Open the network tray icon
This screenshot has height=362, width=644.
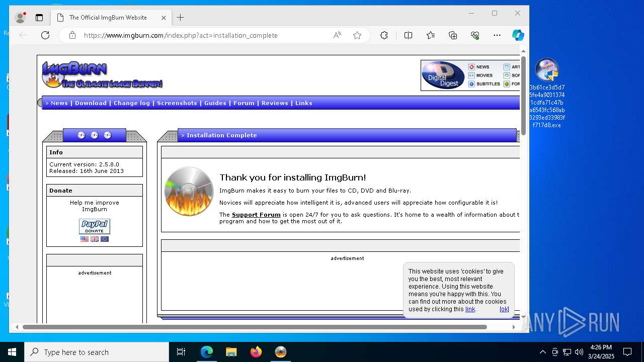[x=567, y=352]
